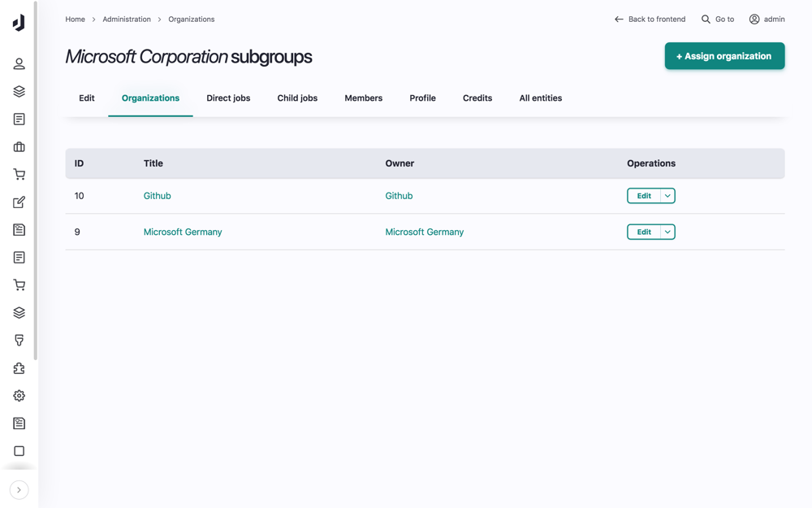The image size is (812, 508).
Task: Click the ID value 9
Action: click(77, 232)
